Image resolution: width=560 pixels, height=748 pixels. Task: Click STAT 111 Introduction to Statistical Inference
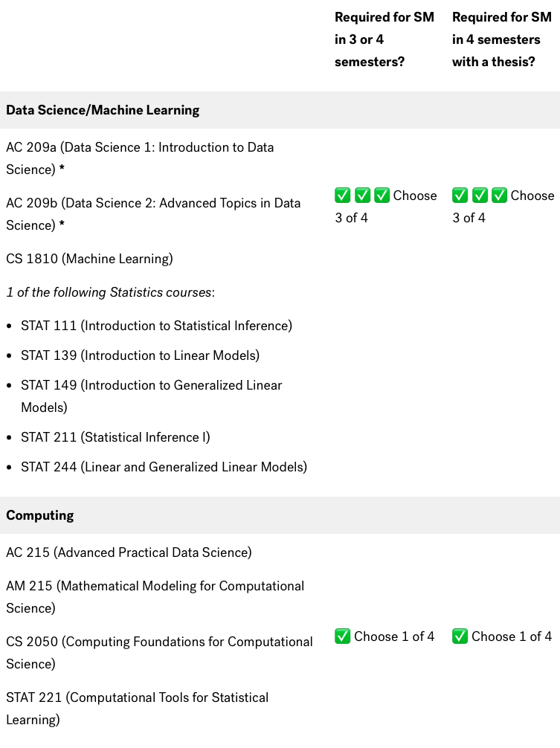pos(156,326)
